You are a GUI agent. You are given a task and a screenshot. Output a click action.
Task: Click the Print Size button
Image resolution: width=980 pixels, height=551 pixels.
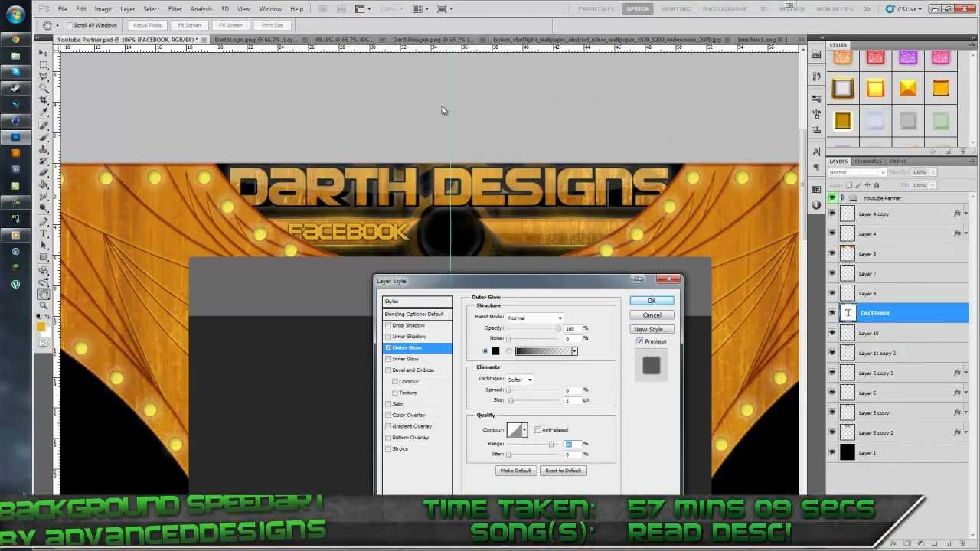pos(272,25)
